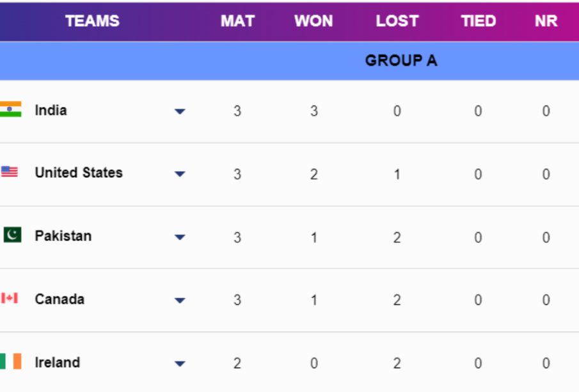Viewport: 579px width, 392px height.
Task: Open the Pakistan row dropdown arrow
Action: pyautogui.click(x=180, y=237)
